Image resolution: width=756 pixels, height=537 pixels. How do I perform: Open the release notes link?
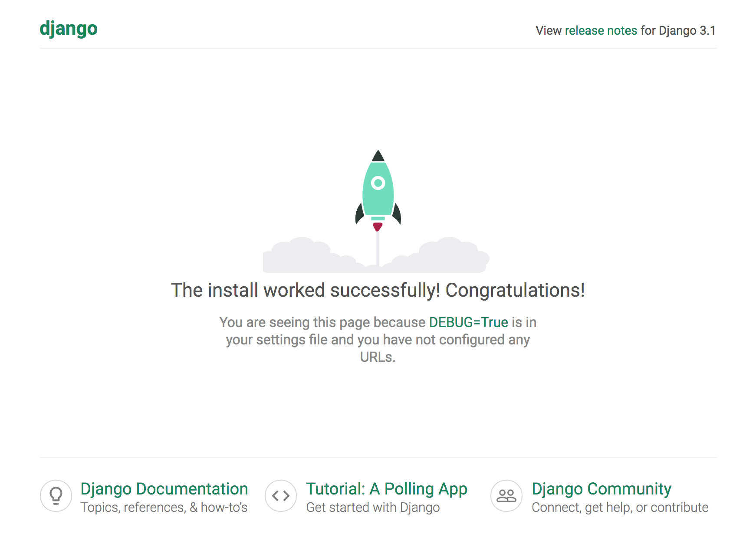pos(601,30)
